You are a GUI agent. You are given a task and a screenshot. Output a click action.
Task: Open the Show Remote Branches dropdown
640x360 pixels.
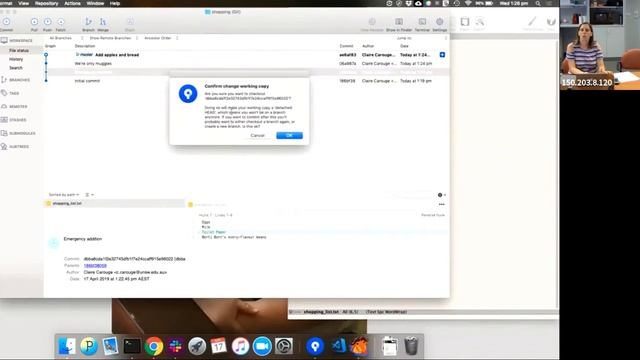[x=113, y=38]
